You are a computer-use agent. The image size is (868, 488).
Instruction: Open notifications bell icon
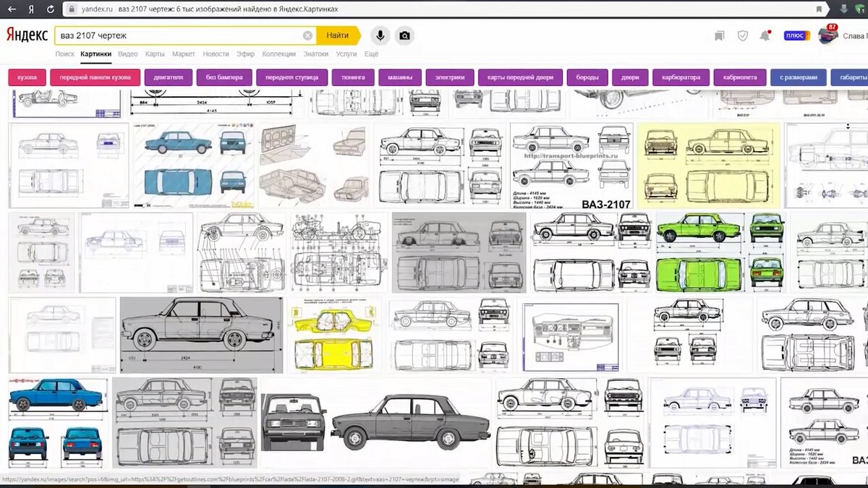(765, 35)
